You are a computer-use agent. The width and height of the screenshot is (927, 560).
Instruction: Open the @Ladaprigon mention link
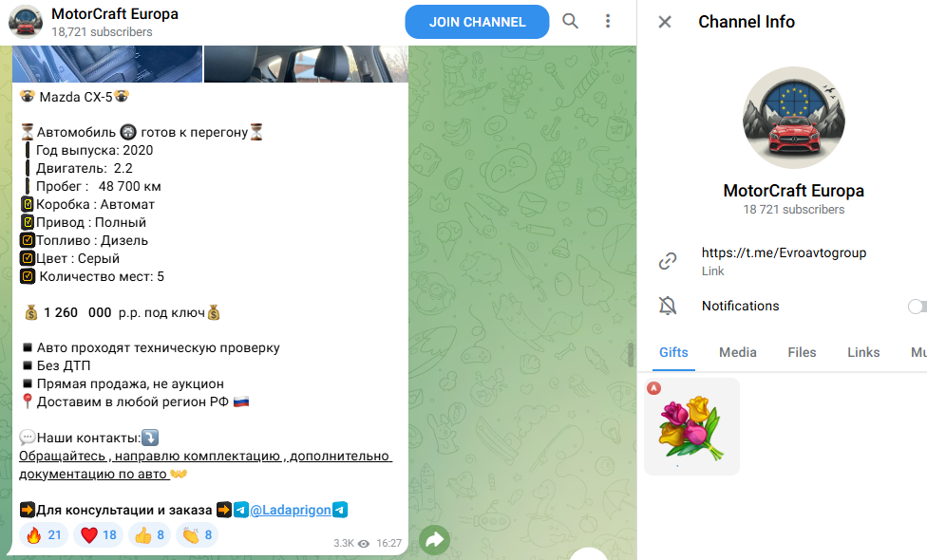[291, 510]
